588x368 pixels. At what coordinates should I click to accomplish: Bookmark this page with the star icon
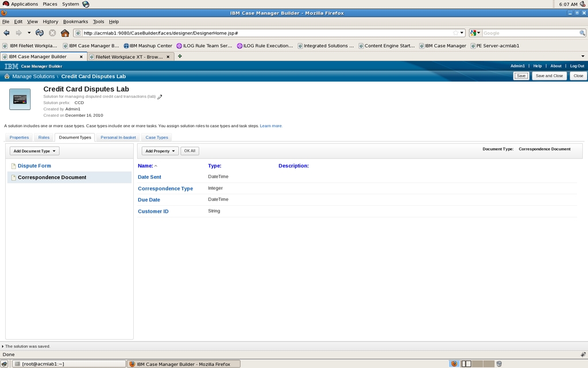(455, 33)
